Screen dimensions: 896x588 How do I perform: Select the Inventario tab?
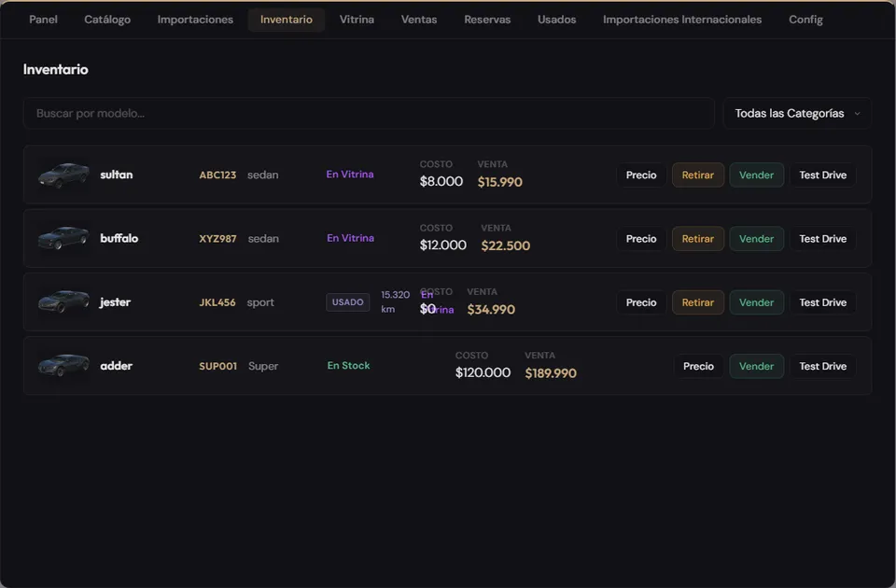(x=287, y=20)
